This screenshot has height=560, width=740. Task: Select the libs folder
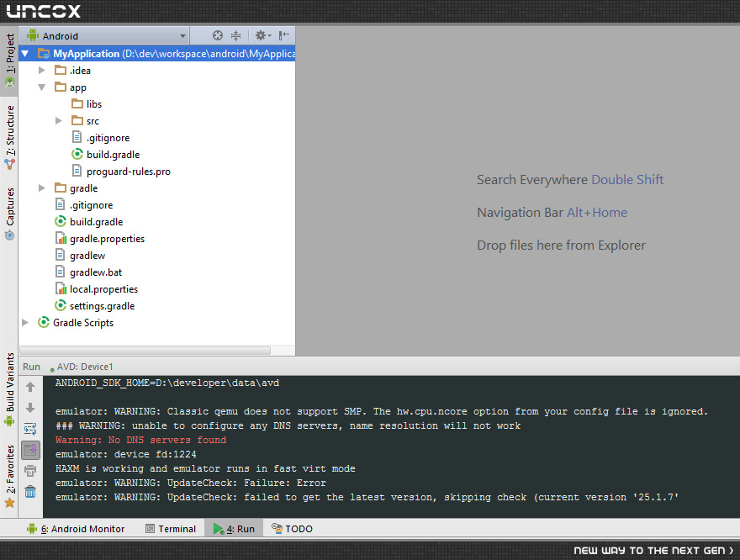94,104
